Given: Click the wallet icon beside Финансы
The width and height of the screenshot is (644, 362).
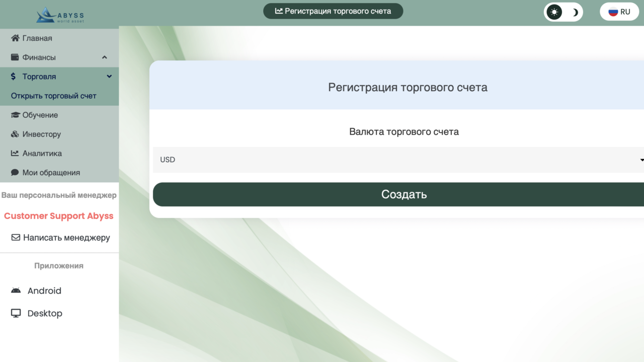Looking at the screenshot, I should click(x=15, y=57).
